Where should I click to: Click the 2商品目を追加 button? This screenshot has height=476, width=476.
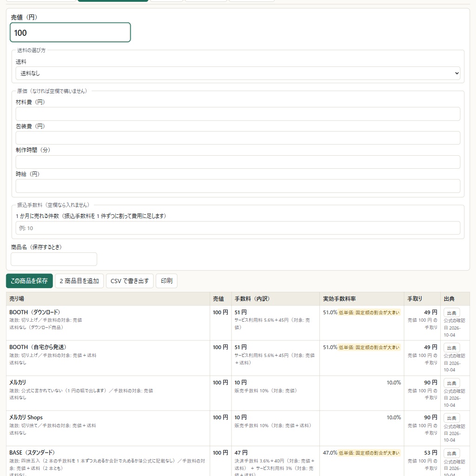coord(79,281)
